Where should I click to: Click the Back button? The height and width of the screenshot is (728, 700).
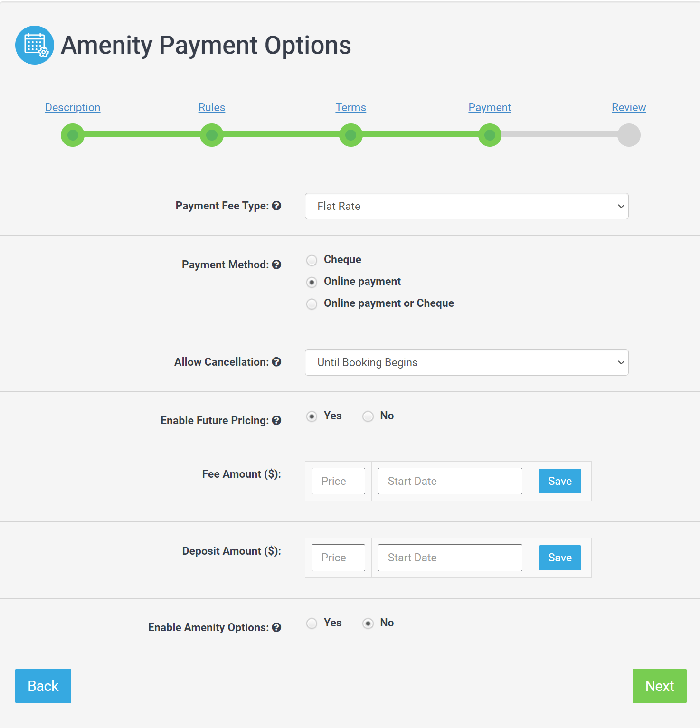coord(43,686)
